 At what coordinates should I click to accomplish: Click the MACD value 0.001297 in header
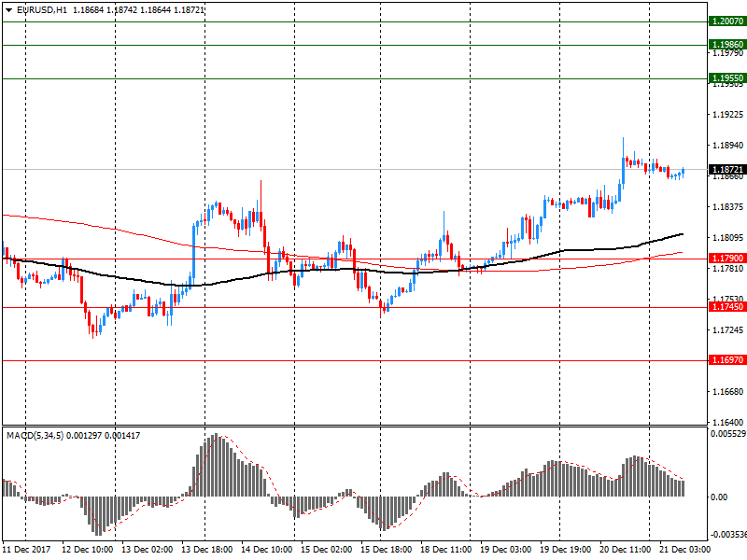coord(84,436)
